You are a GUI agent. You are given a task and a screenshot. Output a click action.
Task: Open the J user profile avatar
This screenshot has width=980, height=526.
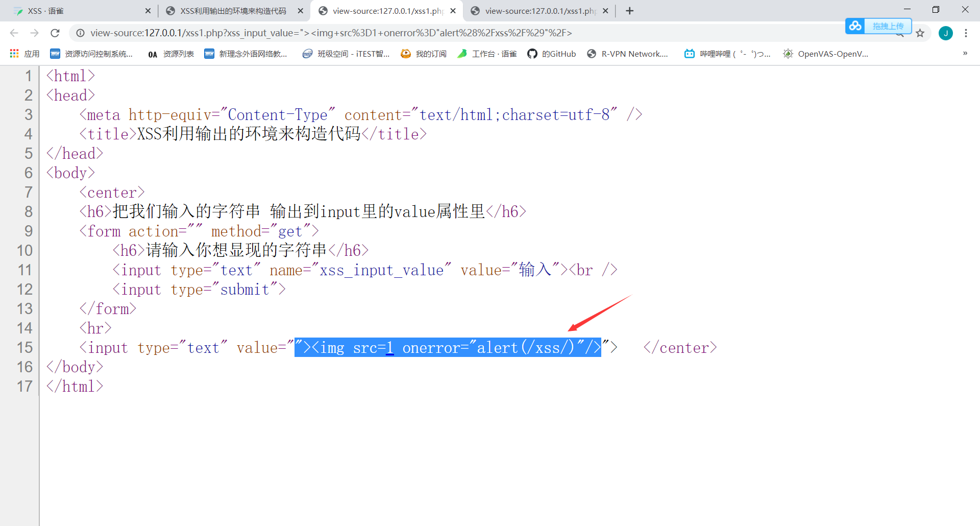945,33
